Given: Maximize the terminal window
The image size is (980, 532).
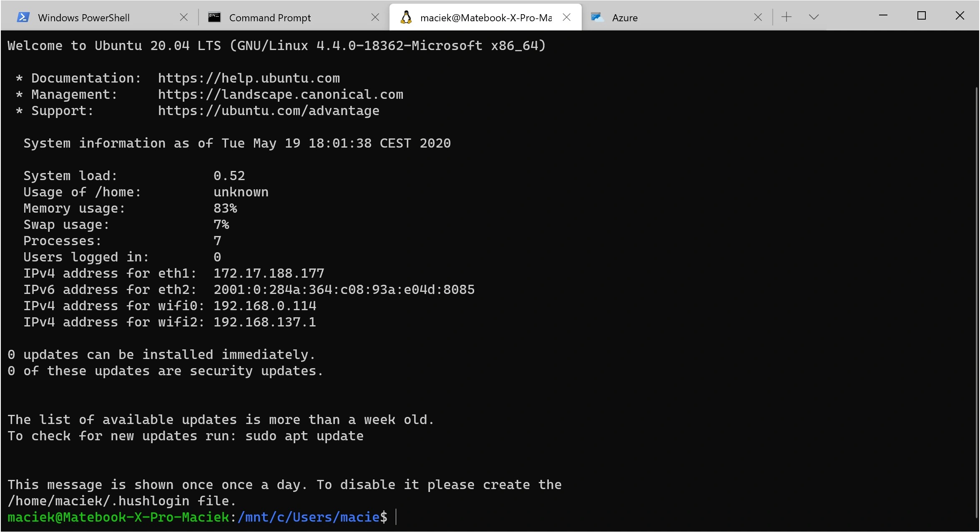Looking at the screenshot, I should pos(922,16).
